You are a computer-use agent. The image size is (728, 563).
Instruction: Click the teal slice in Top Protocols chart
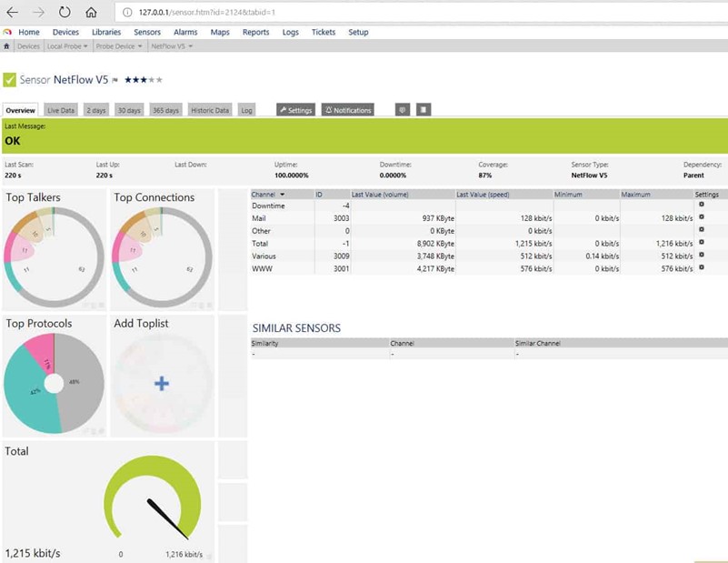pyautogui.click(x=25, y=391)
